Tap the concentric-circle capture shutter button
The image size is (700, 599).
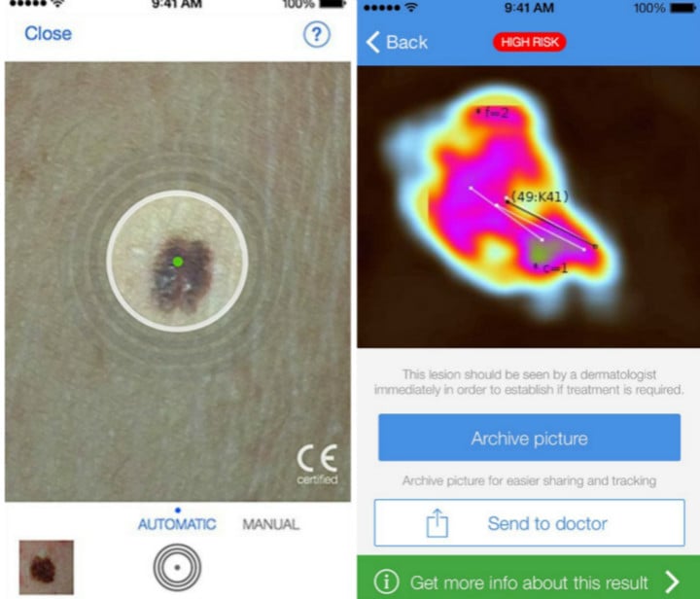[x=177, y=567]
